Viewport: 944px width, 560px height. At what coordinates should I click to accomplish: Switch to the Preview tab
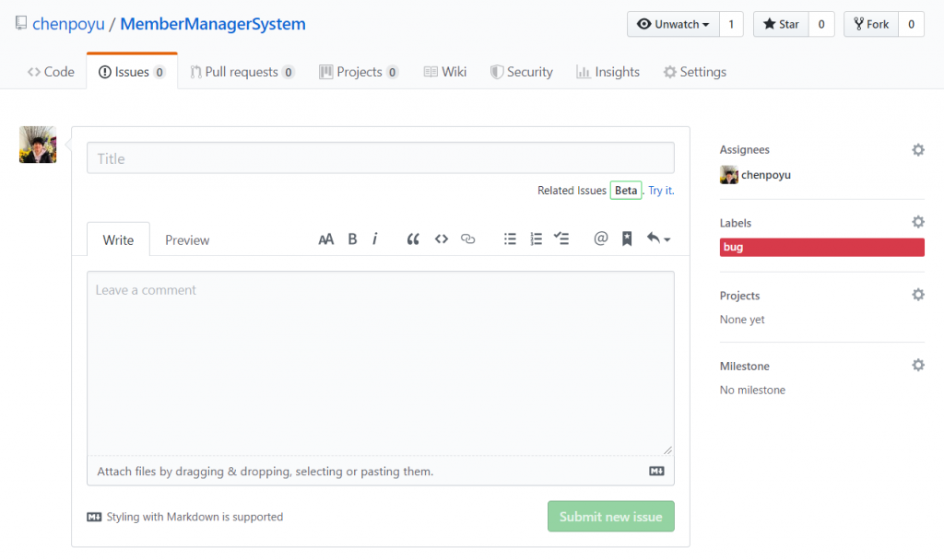coord(187,240)
